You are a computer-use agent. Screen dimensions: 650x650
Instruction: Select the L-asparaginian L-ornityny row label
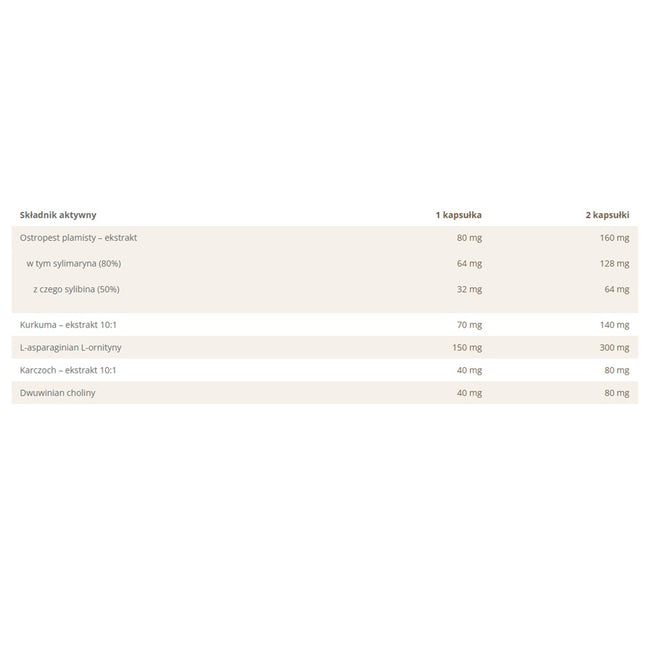click(70, 347)
